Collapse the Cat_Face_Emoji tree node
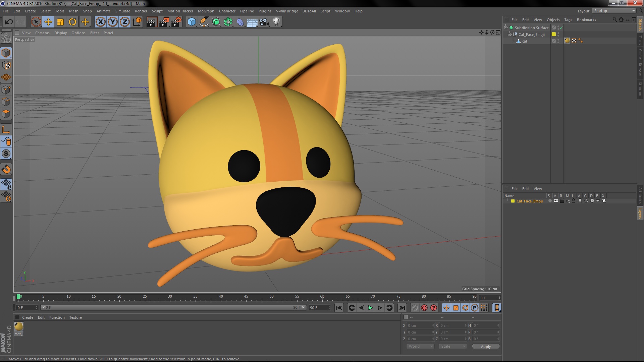This screenshot has width=644, height=362. 509,34
